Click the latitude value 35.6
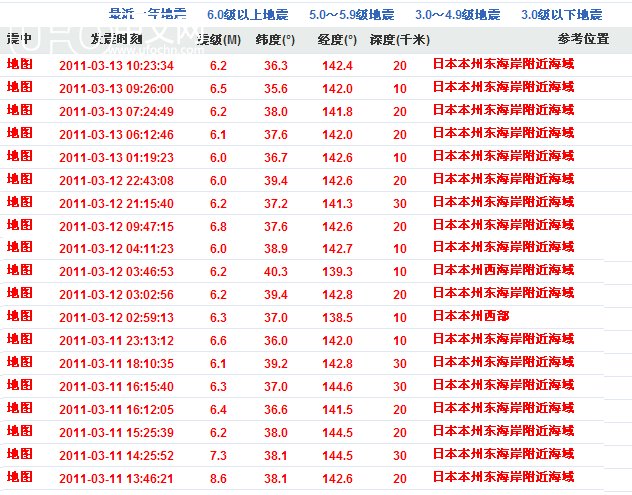Screen dimensions: 632x495 pyautogui.click(x=276, y=89)
